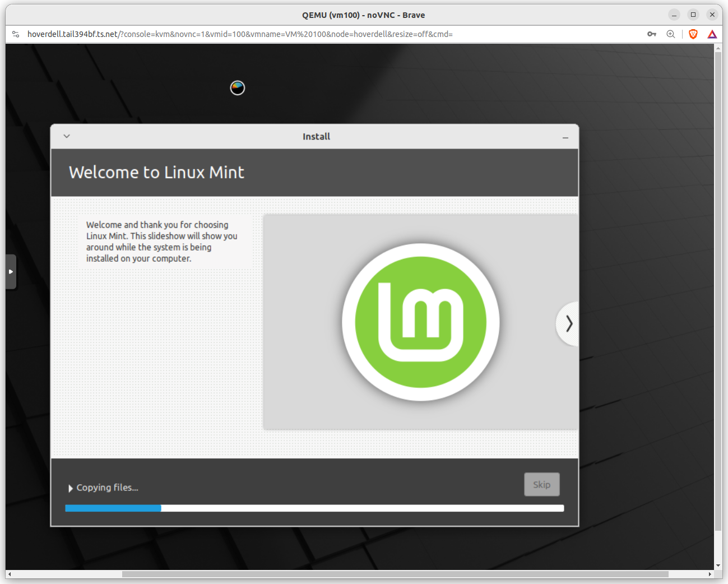Image resolution: width=728 pixels, height=584 pixels.
Task: Click the scroll up arrow on vertical scrollbar
Action: pos(718,48)
